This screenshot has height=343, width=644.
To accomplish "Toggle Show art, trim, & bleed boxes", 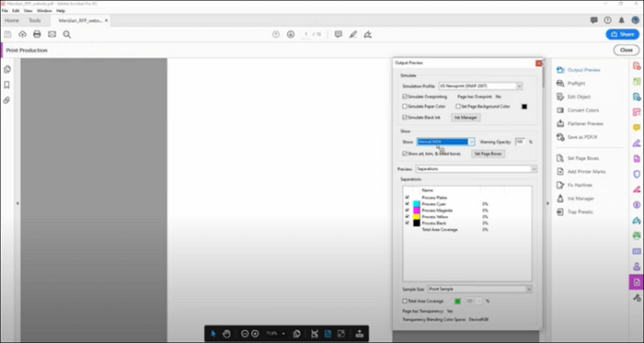I will (405, 154).
